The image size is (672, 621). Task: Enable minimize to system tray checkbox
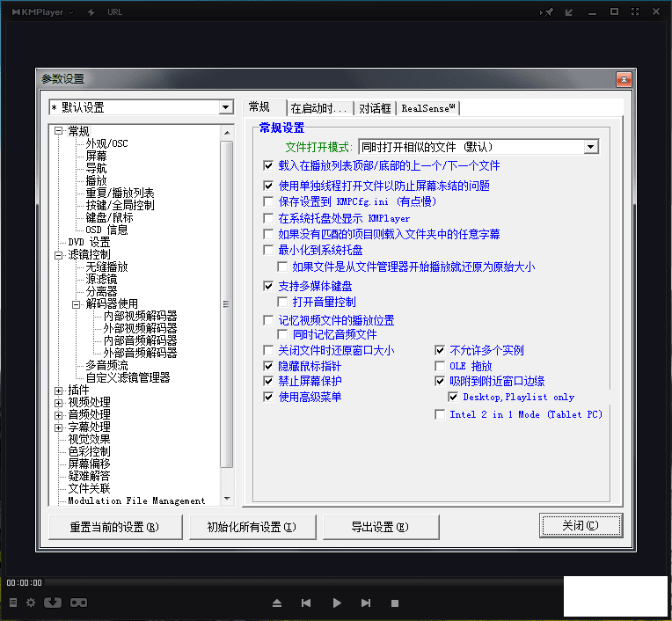coord(268,250)
